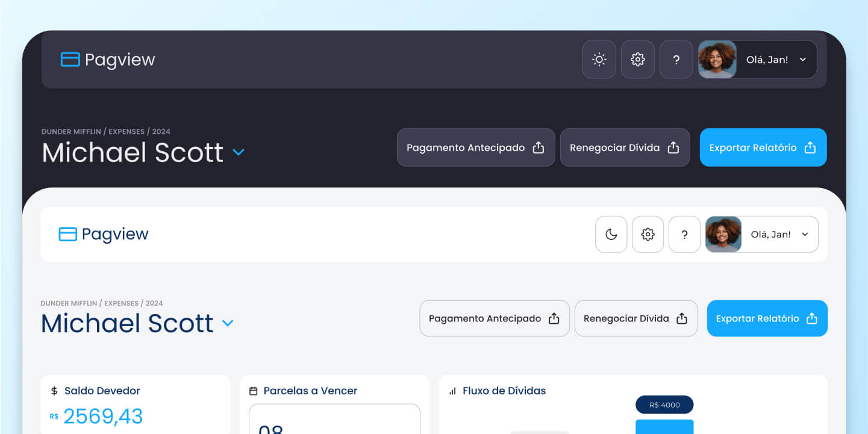Open help question mark in dark header

676,59
